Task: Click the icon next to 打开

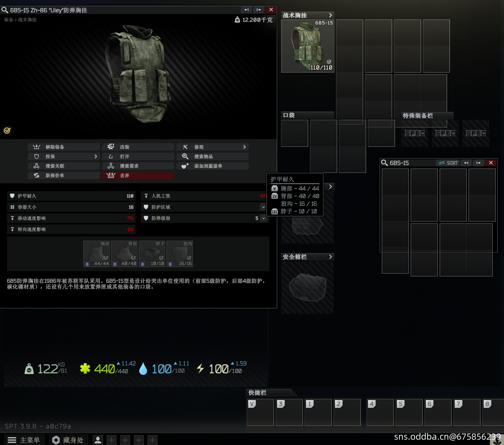Action: click(x=111, y=156)
